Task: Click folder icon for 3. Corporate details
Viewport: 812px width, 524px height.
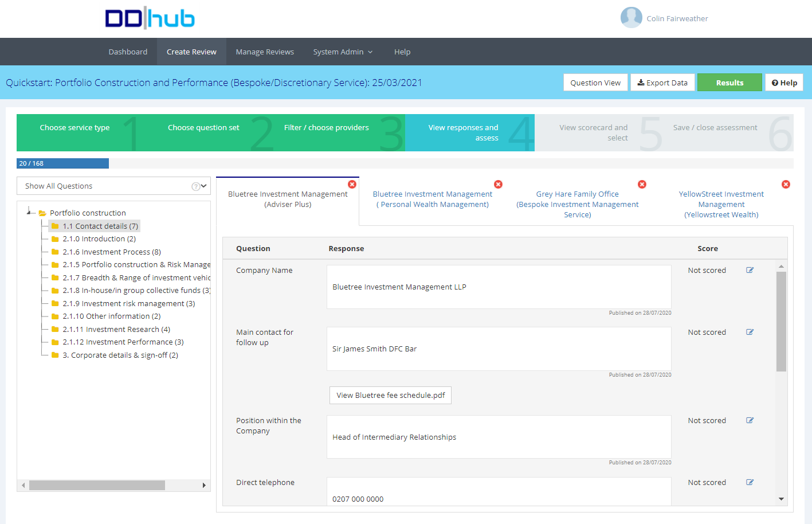Action: pyautogui.click(x=55, y=355)
